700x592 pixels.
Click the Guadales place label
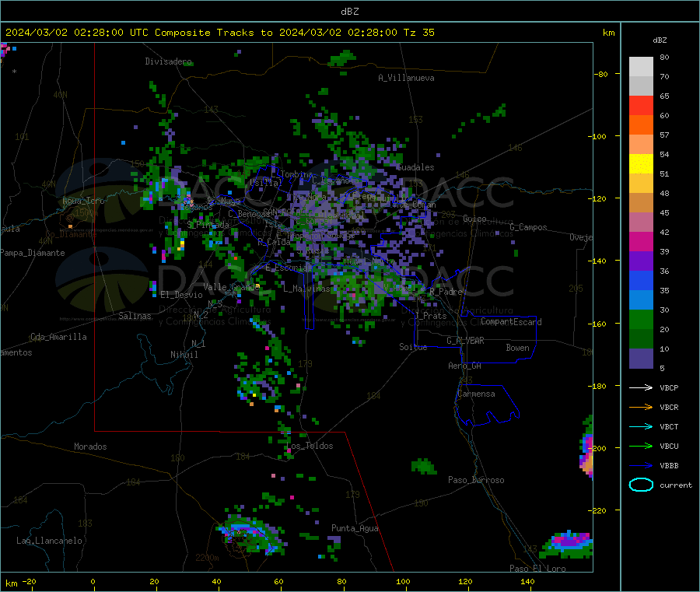pyautogui.click(x=415, y=167)
